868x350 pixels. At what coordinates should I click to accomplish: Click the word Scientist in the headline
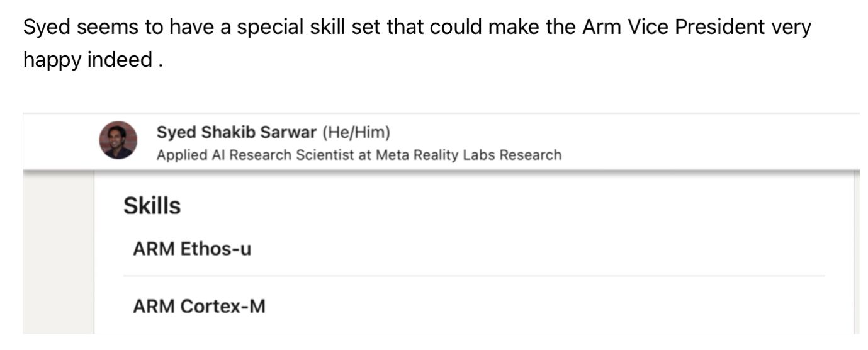pyautogui.click(x=325, y=155)
